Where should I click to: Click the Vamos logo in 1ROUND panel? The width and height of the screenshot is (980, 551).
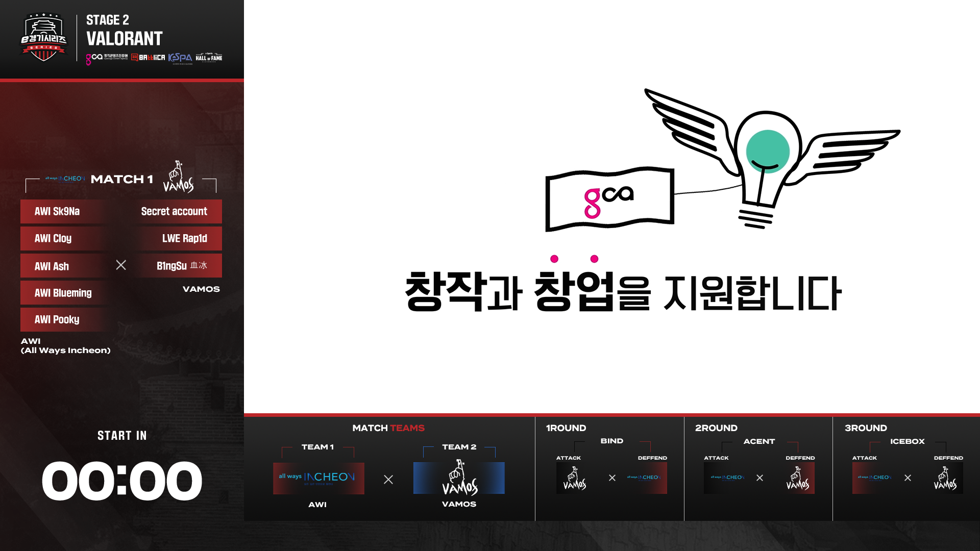click(575, 478)
